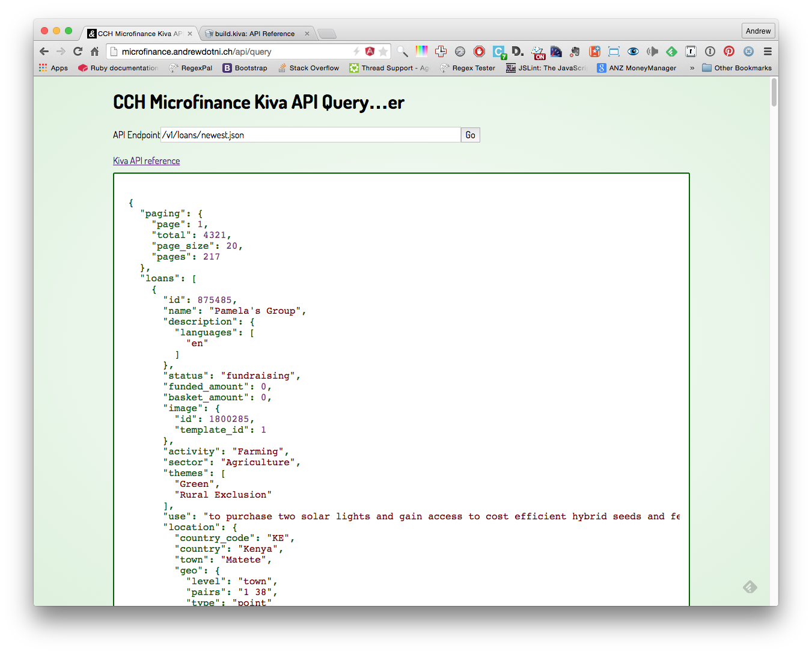
Task: Click the Andrew profile button
Action: 758,31
